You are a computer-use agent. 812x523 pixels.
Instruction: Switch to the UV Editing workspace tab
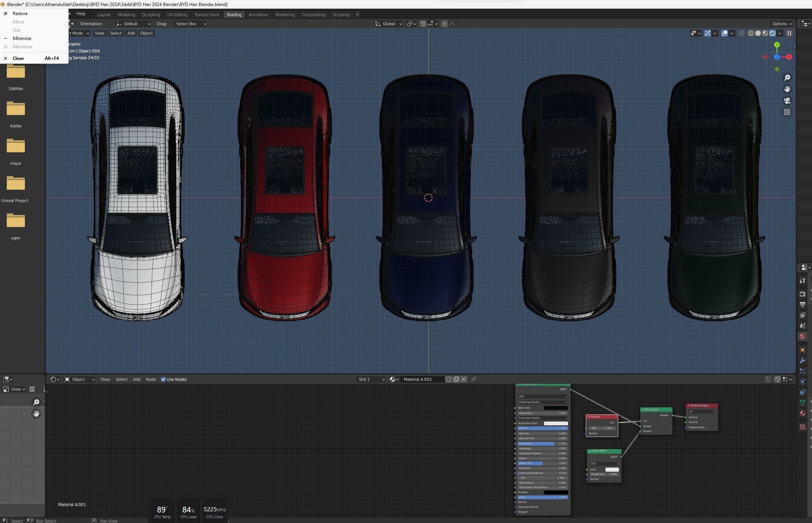point(177,15)
